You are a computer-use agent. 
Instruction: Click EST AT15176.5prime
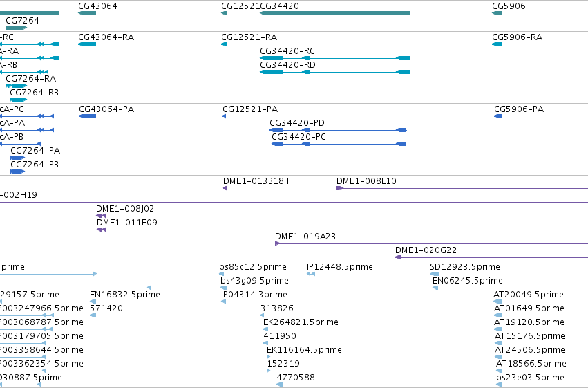coord(530,337)
